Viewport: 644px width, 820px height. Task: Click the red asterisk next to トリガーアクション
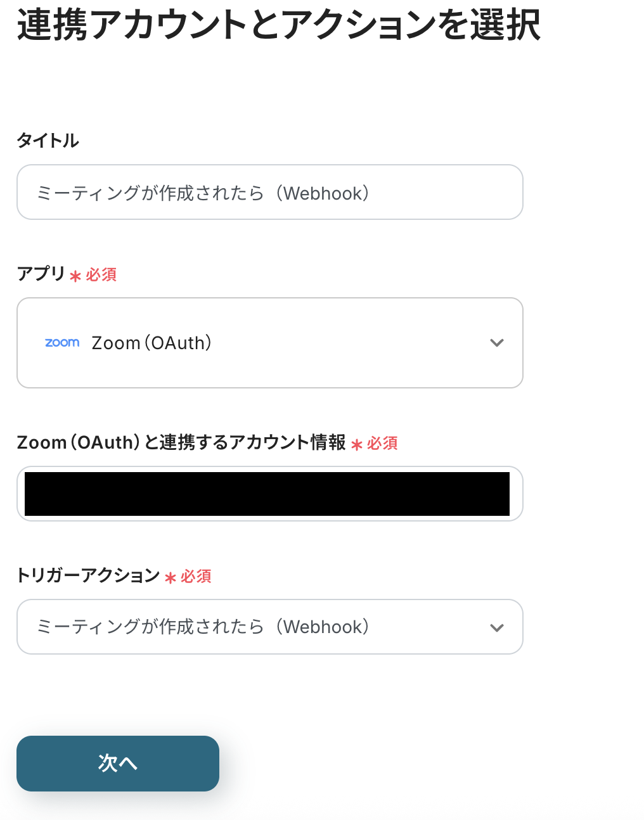pos(170,578)
